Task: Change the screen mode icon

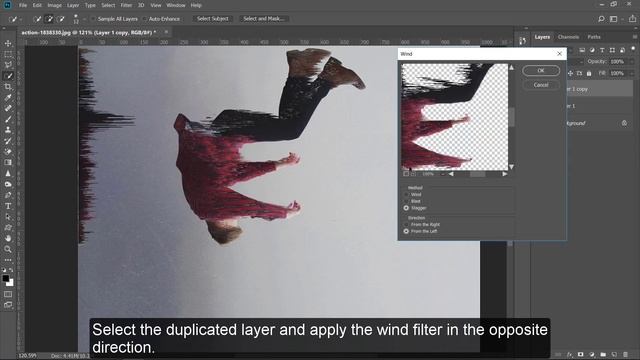Action: [8, 305]
